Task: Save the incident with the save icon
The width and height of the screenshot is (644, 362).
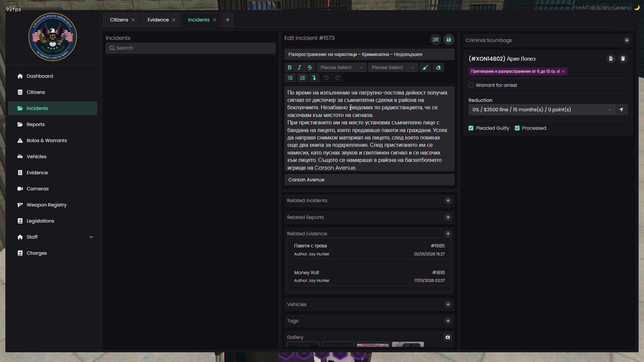Action: 448,40
